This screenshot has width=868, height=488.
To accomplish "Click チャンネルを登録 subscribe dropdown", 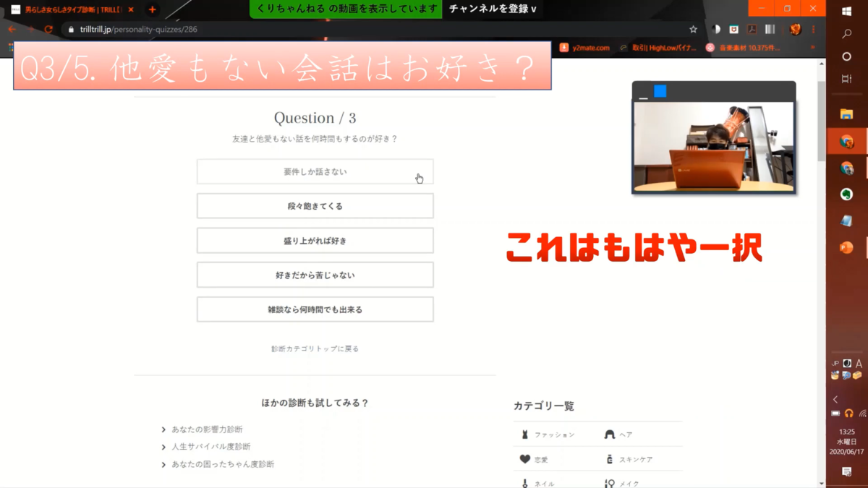I will pos(493,9).
